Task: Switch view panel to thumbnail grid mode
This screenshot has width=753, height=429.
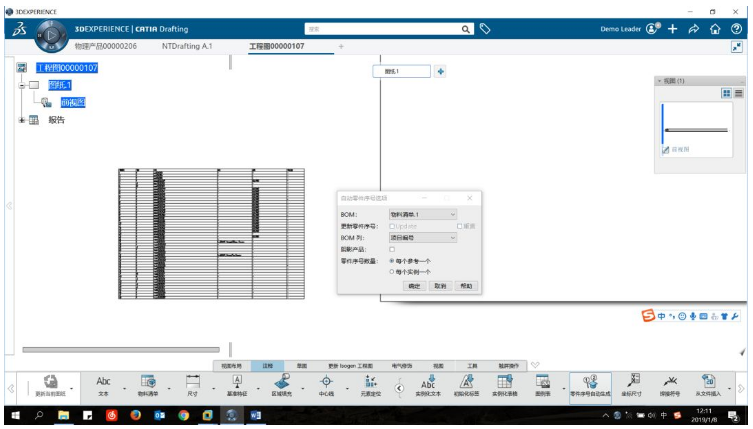Action: (727, 93)
